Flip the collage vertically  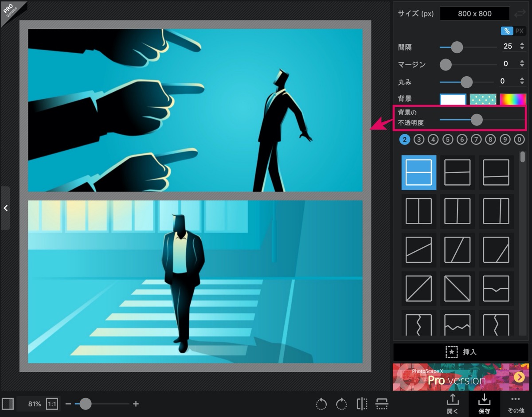(382, 404)
